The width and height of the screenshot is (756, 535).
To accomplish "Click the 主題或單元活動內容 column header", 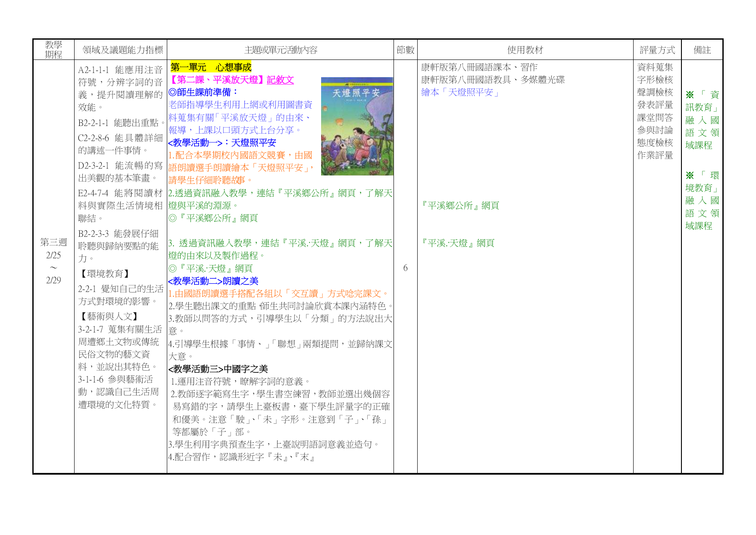I will tap(281, 50).
